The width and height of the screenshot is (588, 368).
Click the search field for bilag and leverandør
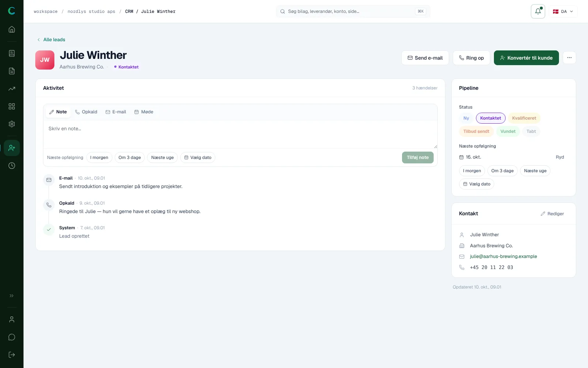click(353, 11)
